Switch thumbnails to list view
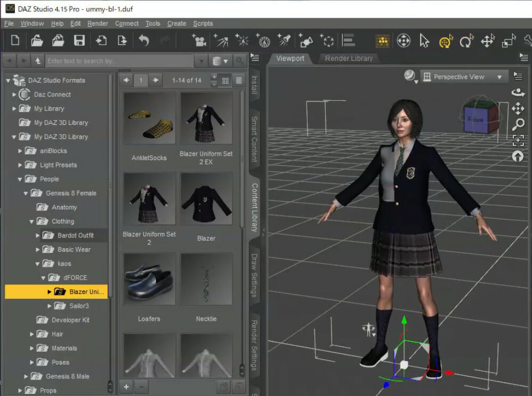This screenshot has width=532, height=396. click(239, 81)
